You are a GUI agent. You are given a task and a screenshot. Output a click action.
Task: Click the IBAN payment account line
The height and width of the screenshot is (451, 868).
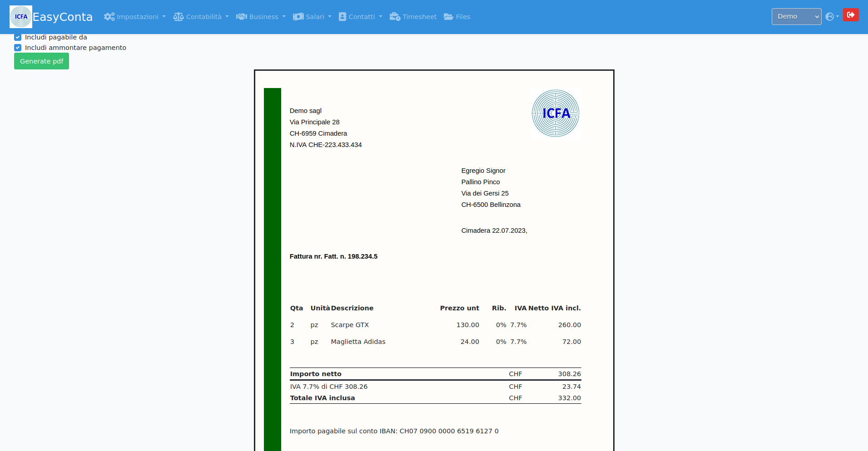pyautogui.click(x=394, y=431)
